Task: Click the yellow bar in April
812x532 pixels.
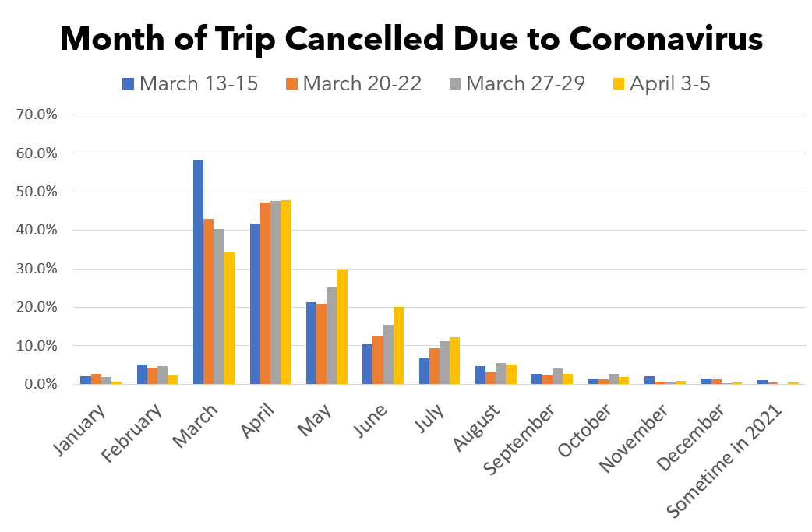Action: point(285,292)
